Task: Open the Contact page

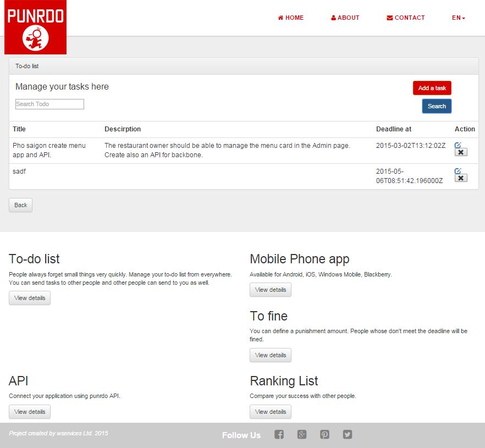Action: tap(406, 18)
